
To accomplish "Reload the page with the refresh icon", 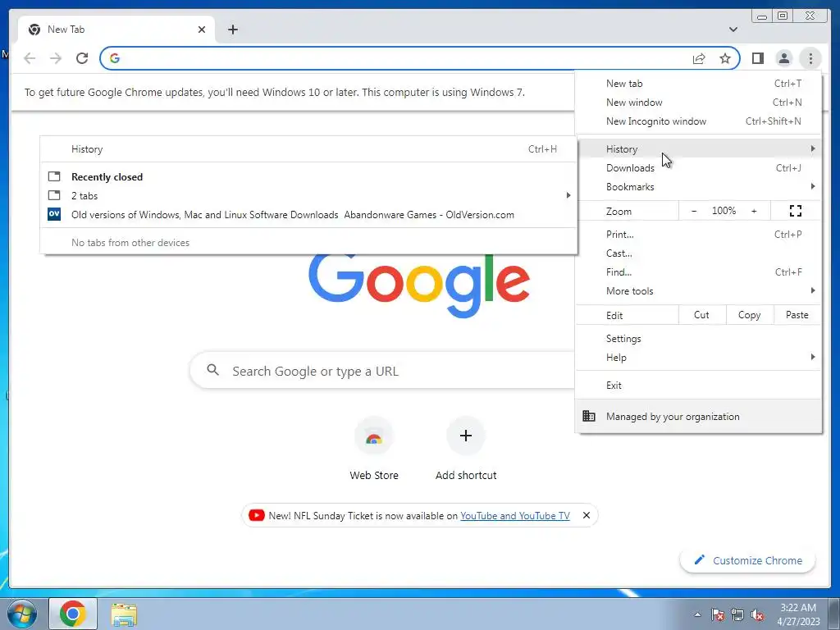I will (x=82, y=58).
